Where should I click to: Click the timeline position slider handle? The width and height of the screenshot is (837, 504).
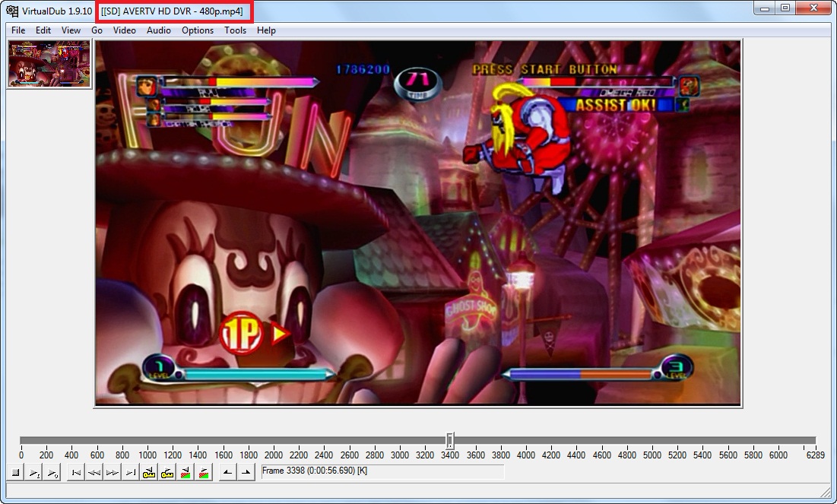pyautogui.click(x=450, y=440)
